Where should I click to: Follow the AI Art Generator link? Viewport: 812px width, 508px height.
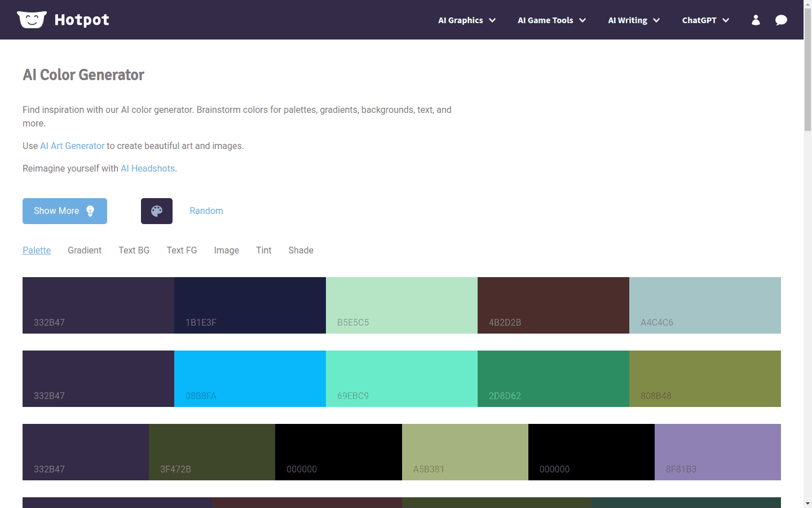point(72,146)
